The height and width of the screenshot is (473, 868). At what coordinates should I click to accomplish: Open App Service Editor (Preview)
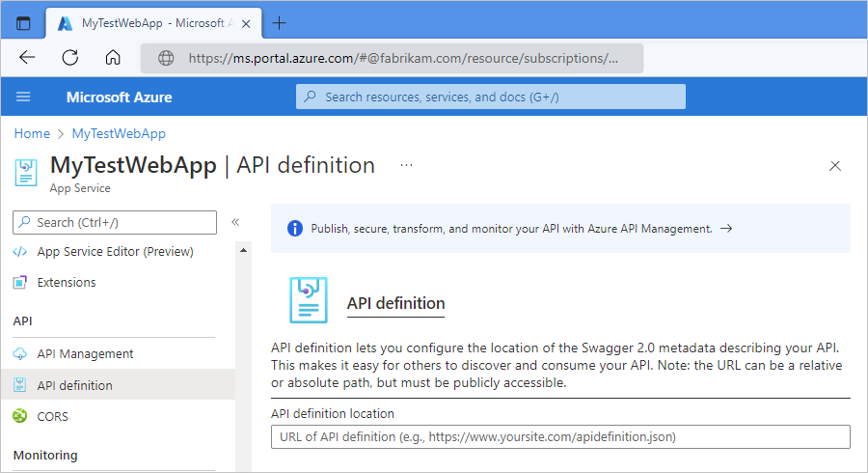[x=115, y=251]
